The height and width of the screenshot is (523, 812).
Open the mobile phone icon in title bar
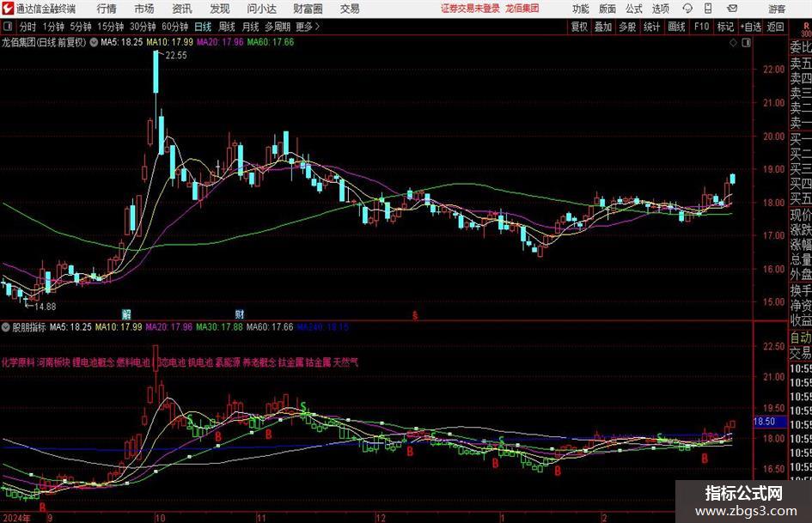pyautogui.click(x=708, y=9)
